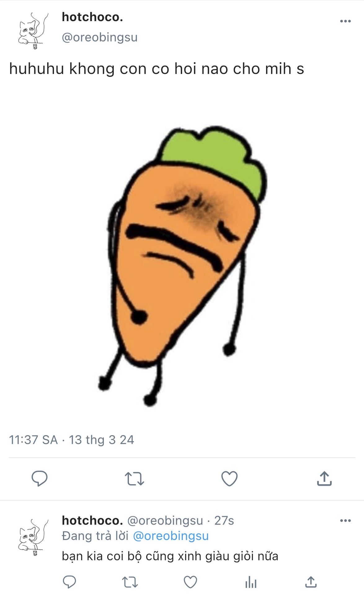View analytics of the reply tweet
Image resolution: width=364 pixels, height=596 pixels.
tap(251, 582)
